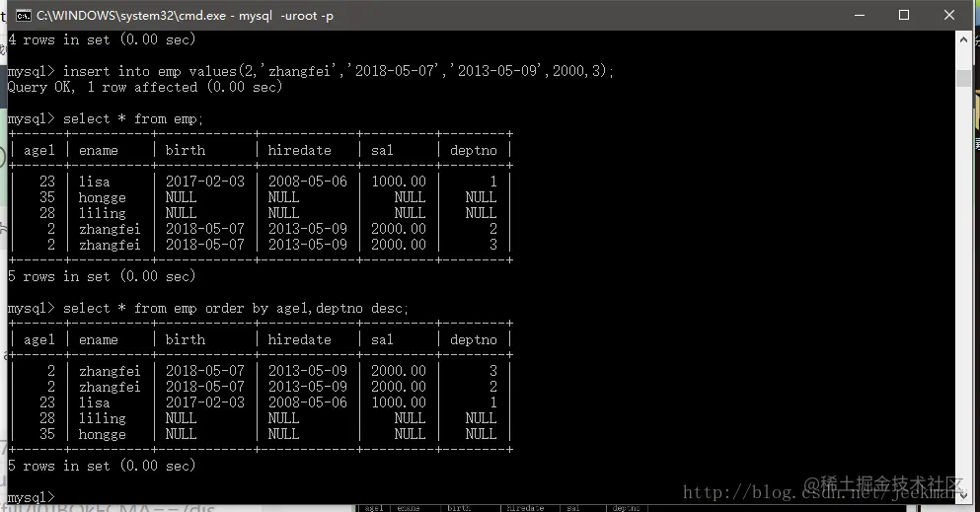
Task: Click 'deptno' header in the unsorted result table
Action: pyautogui.click(x=473, y=151)
